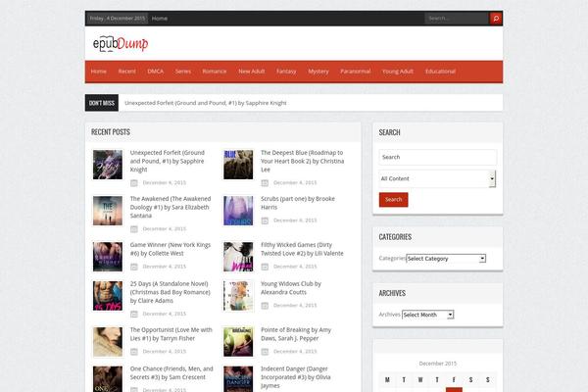Click calendar icon under Game Winner post
This screenshot has height=392, width=588.
coord(134,267)
